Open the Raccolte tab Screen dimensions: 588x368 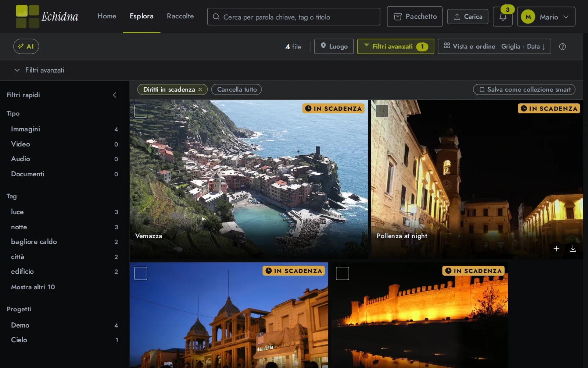coord(180,16)
